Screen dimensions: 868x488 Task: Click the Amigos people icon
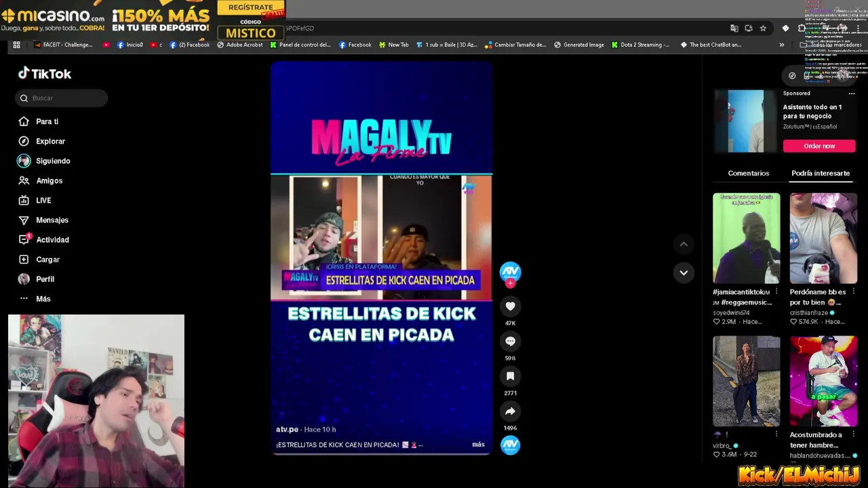pos(24,180)
